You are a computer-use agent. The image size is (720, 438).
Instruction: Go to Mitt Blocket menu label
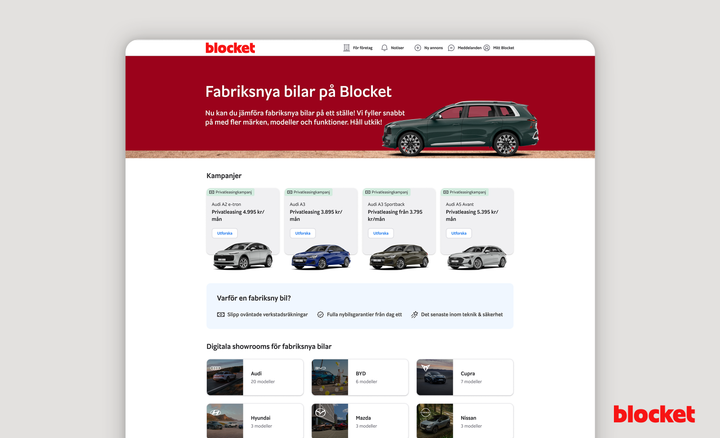click(x=504, y=48)
